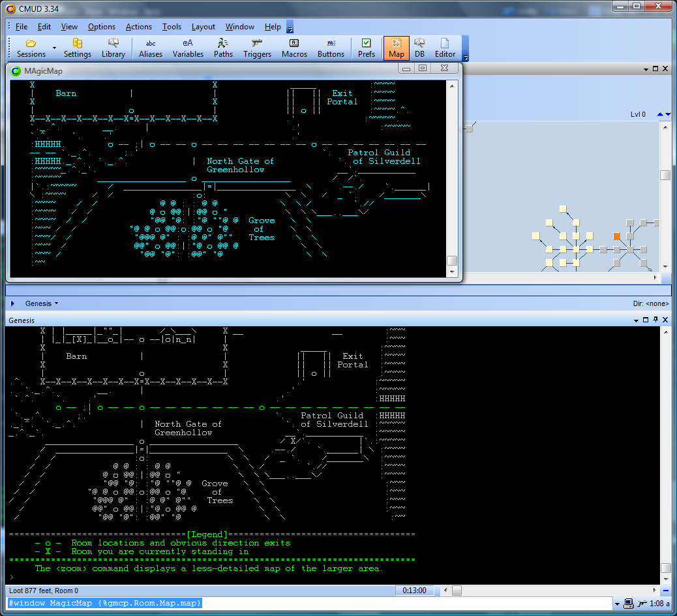Click the CMUD application title icon
Image resolution: width=677 pixels, height=616 pixels.
pyautogui.click(x=10, y=8)
